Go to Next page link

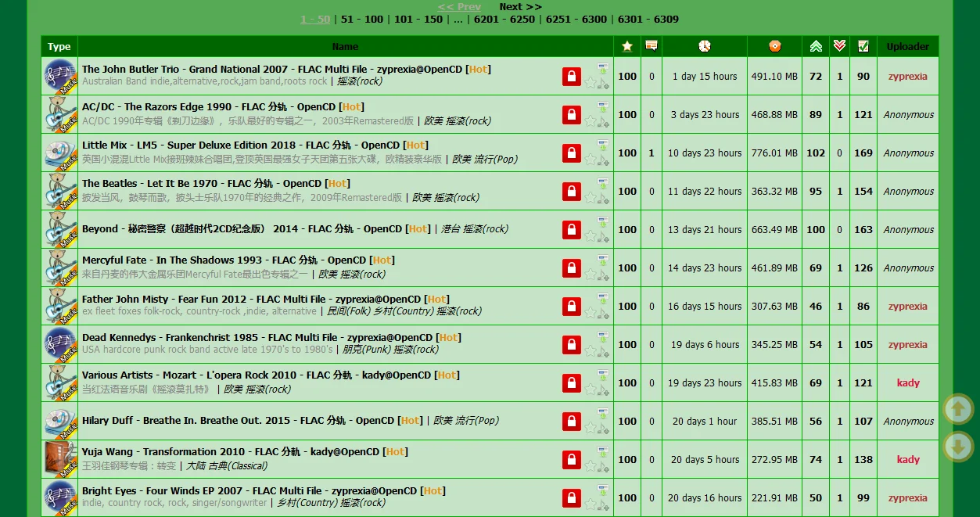520,6
